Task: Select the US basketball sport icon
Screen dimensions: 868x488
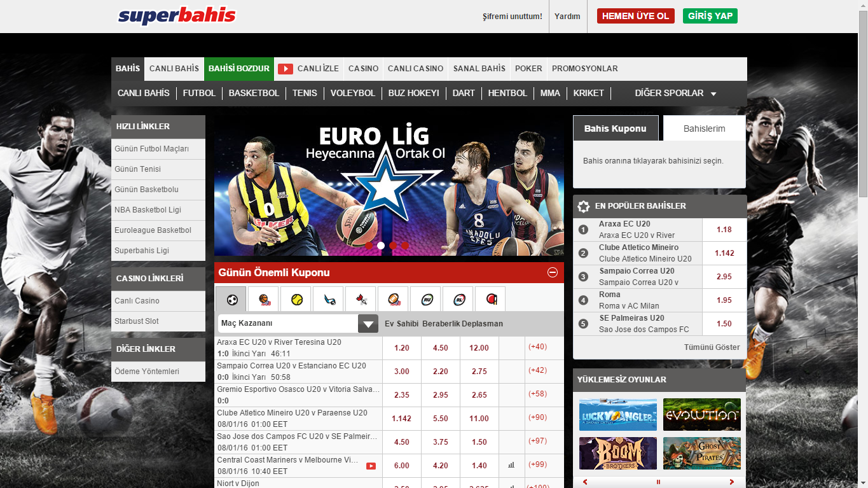Action: pyautogui.click(x=263, y=298)
